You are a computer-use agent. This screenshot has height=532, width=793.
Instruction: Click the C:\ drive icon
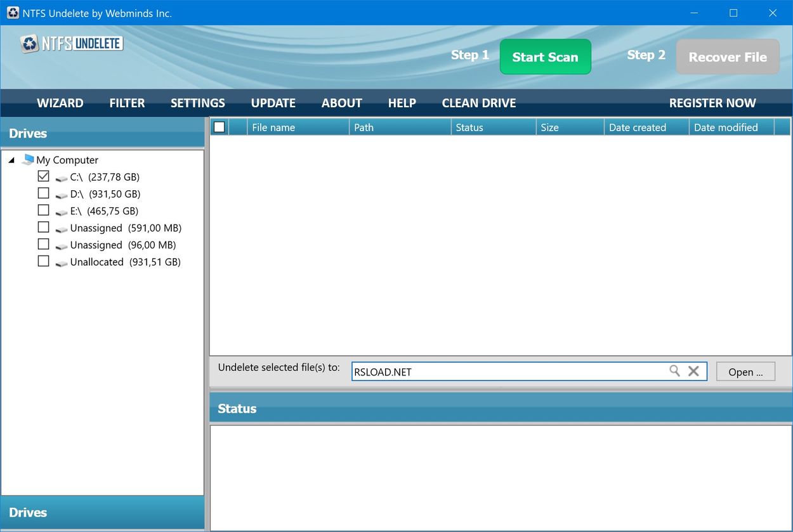(x=62, y=177)
